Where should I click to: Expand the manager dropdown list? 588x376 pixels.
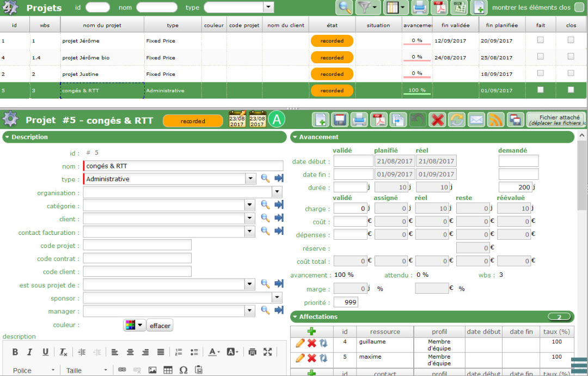click(x=250, y=311)
